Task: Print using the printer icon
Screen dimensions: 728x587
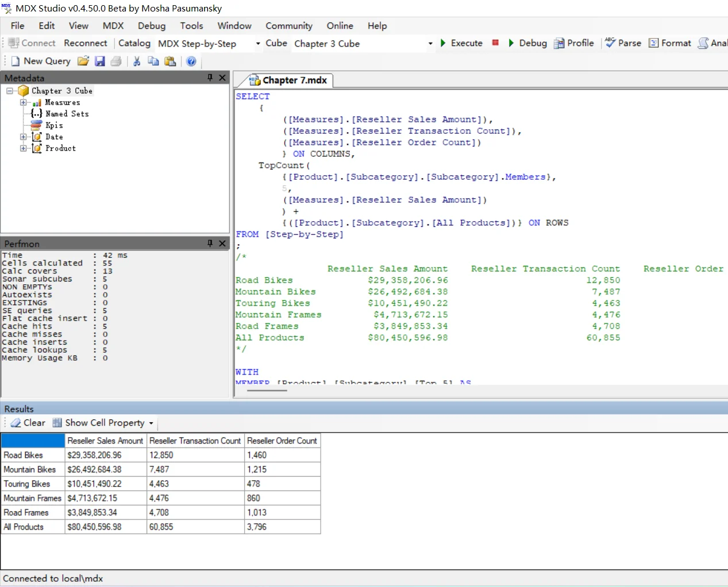Action: click(116, 61)
